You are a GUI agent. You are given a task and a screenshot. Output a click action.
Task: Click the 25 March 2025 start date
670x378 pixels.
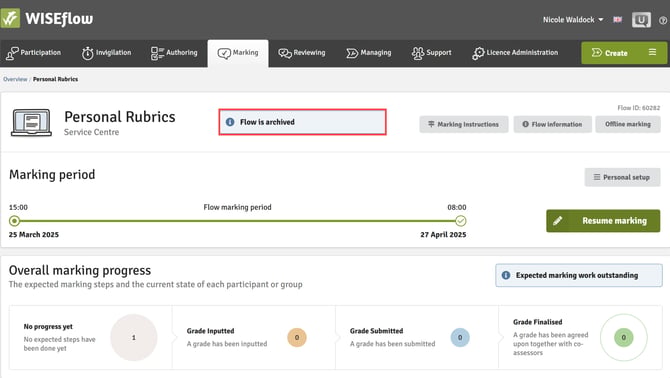tap(34, 234)
